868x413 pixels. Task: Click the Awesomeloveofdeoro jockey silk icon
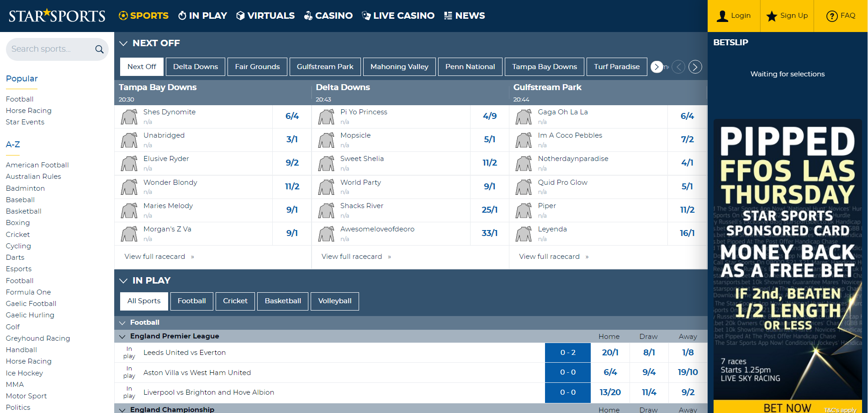(326, 234)
